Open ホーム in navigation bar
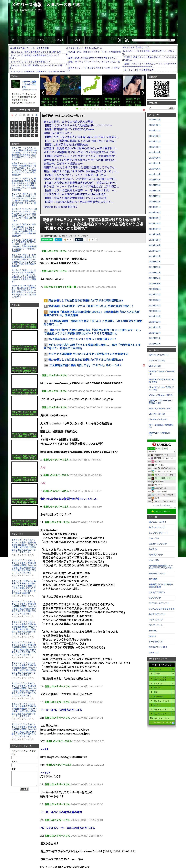Screen dimensions: 186x868 click(16, 40)
